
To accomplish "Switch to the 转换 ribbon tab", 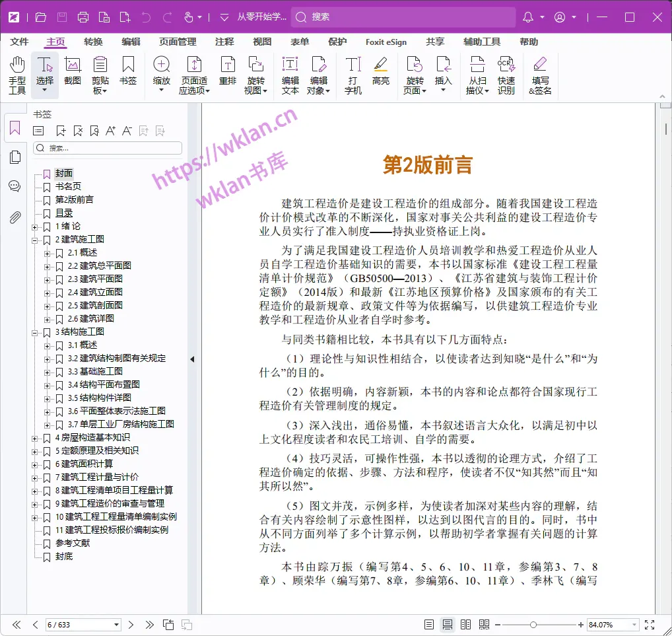I will click(x=92, y=42).
